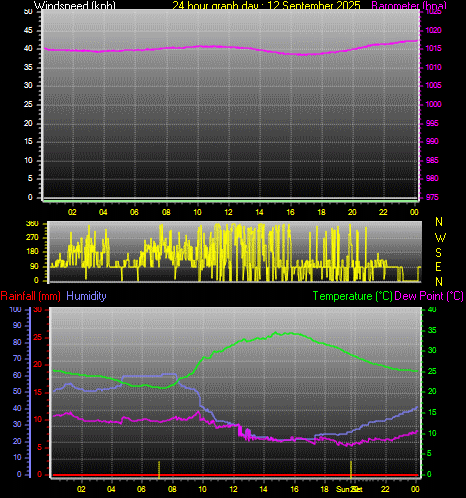Click the green "Temperature (°C)" legend label
466x498 pixels.
coord(353,296)
